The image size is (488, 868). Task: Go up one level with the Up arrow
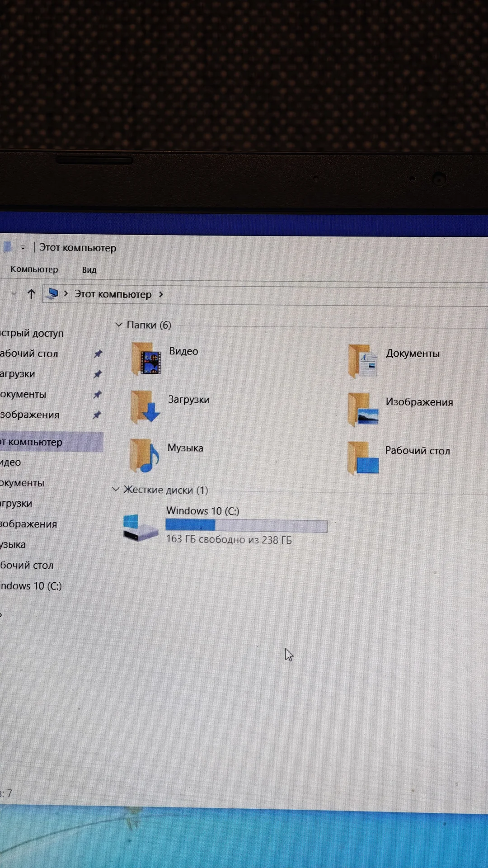(31, 294)
